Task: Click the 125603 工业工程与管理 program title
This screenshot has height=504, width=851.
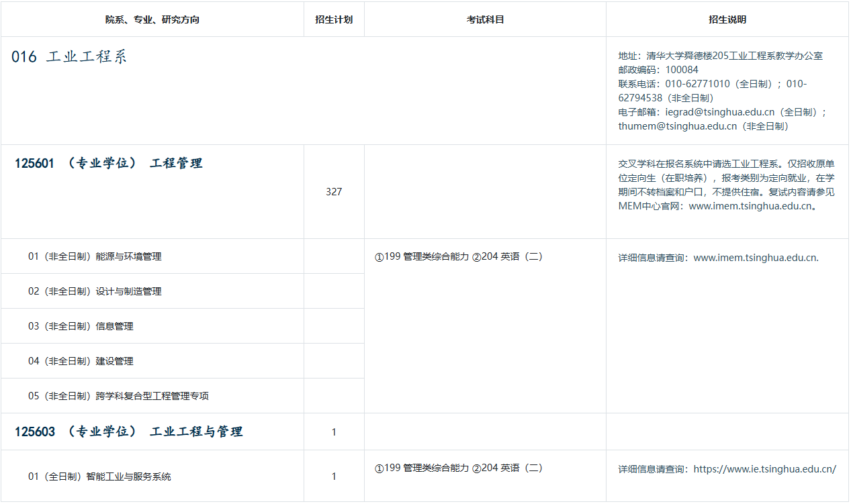Action: (x=128, y=432)
